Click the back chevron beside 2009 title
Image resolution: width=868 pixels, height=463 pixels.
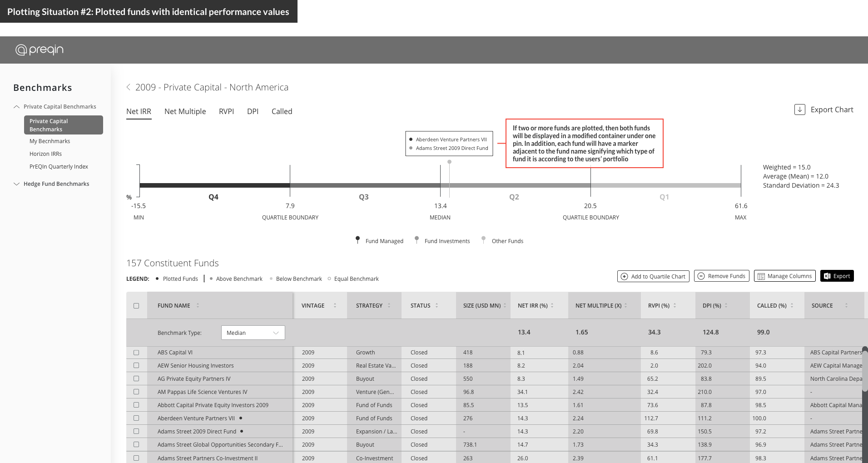(x=129, y=87)
